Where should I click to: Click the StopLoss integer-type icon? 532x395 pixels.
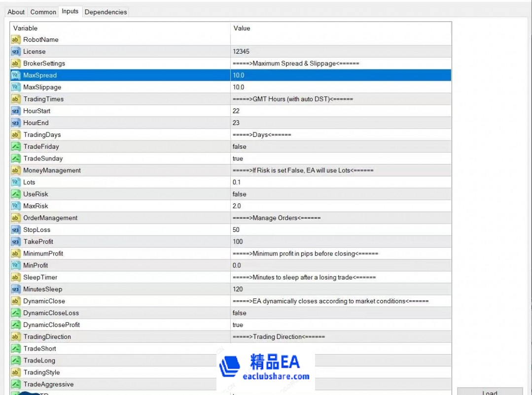pyautogui.click(x=15, y=230)
